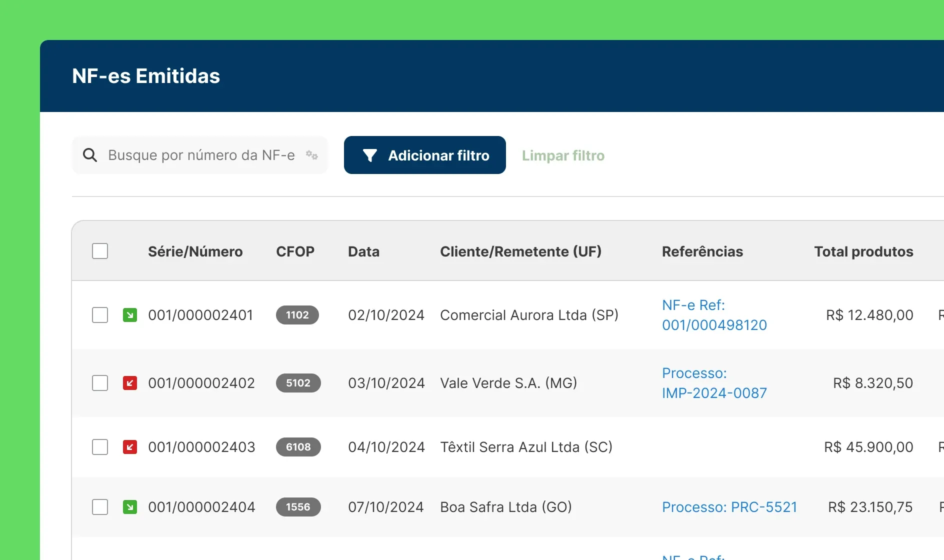
Task: Click the Total produtos column header
Action: coord(864,251)
